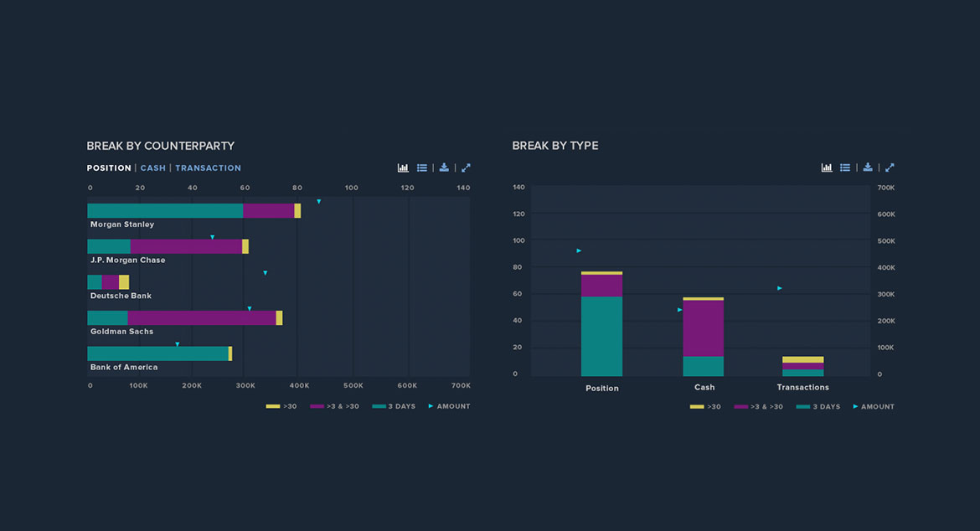Click the Goldman Sachs counterparty label

pyautogui.click(x=122, y=332)
